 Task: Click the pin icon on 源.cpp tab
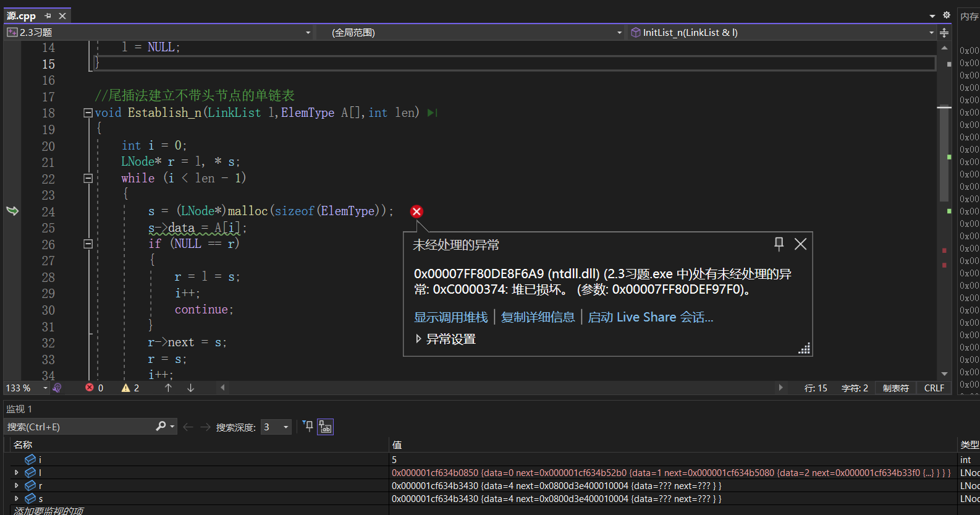pyautogui.click(x=48, y=15)
